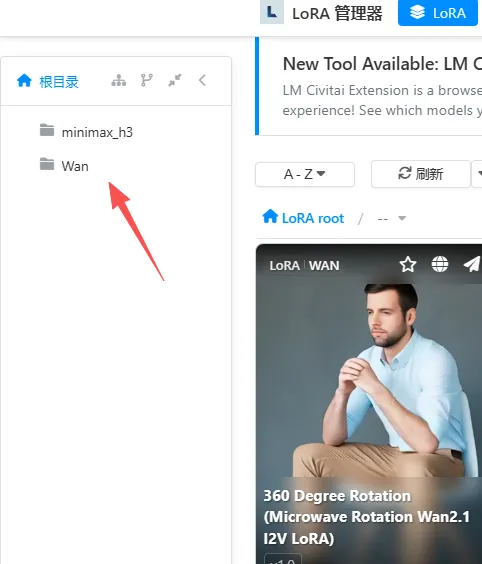Click the LoRA | WAN tag on card

304,265
